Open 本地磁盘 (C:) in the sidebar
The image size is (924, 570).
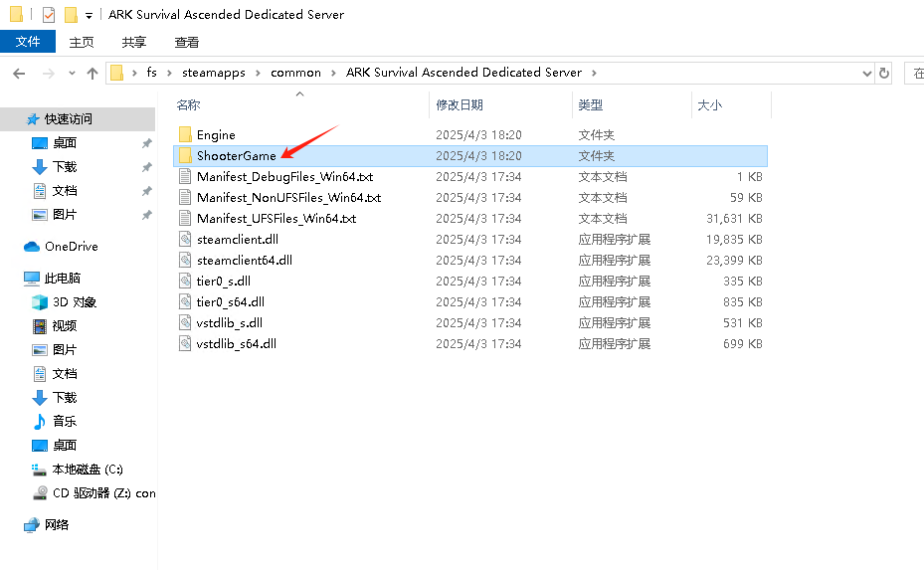pyautogui.click(x=77, y=470)
